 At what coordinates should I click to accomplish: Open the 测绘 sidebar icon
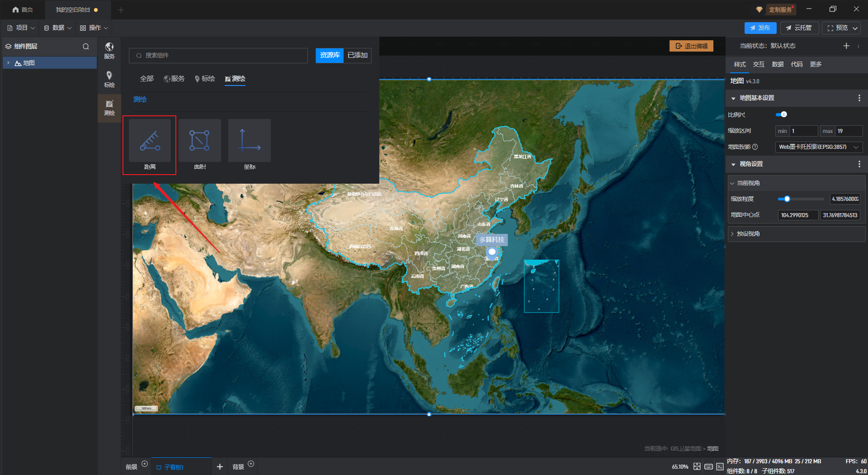coord(109,108)
